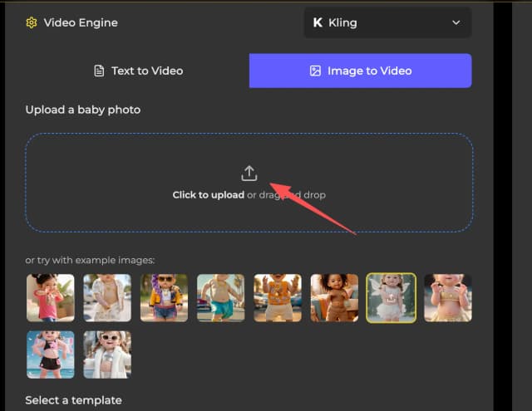Open the Kling video engine dropdown
The width and height of the screenshot is (532, 411).
[x=387, y=23]
